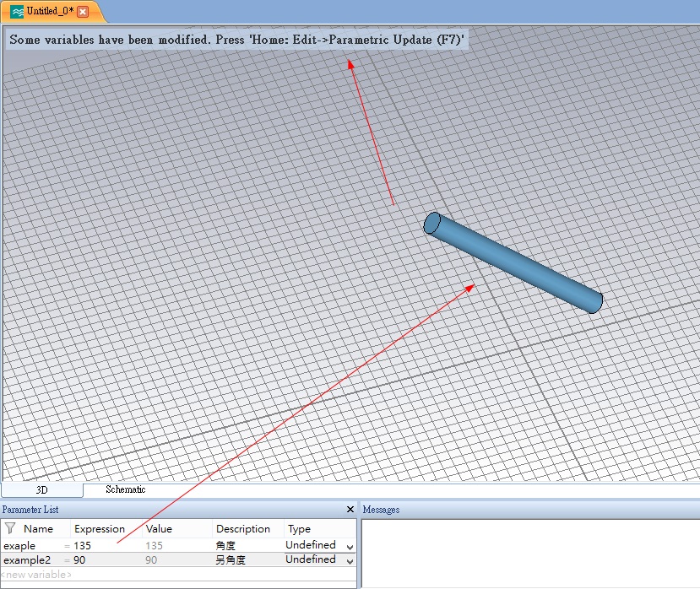The height and width of the screenshot is (589, 700).
Task: Sort by the Expression column header
Action: click(100, 529)
